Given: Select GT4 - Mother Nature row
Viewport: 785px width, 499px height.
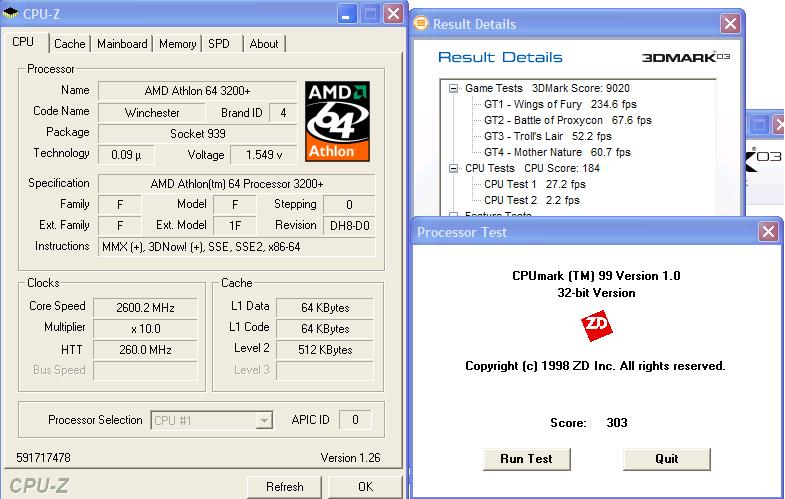Looking at the screenshot, I should tap(557, 152).
